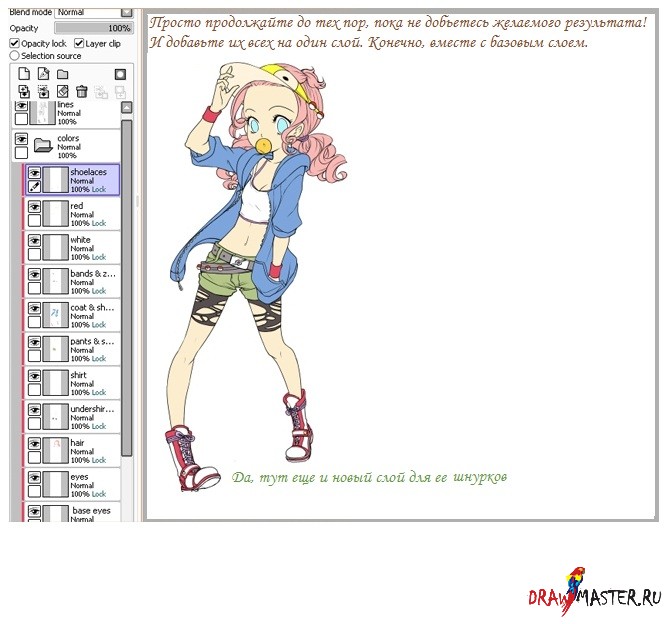Screen dimensions: 669x624
Task: Select the 'pants & s...' layer name
Action: [x=92, y=341]
